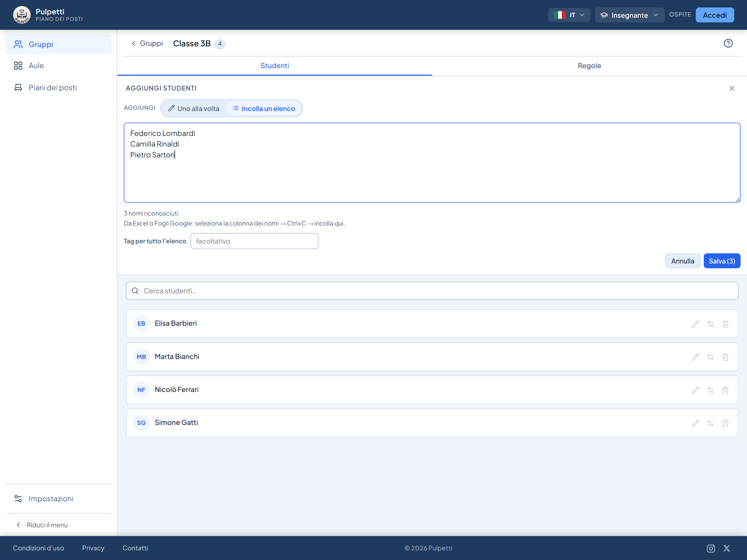This screenshot has width=747, height=560.
Task: Select Incolla un elenco mode
Action: click(x=264, y=109)
